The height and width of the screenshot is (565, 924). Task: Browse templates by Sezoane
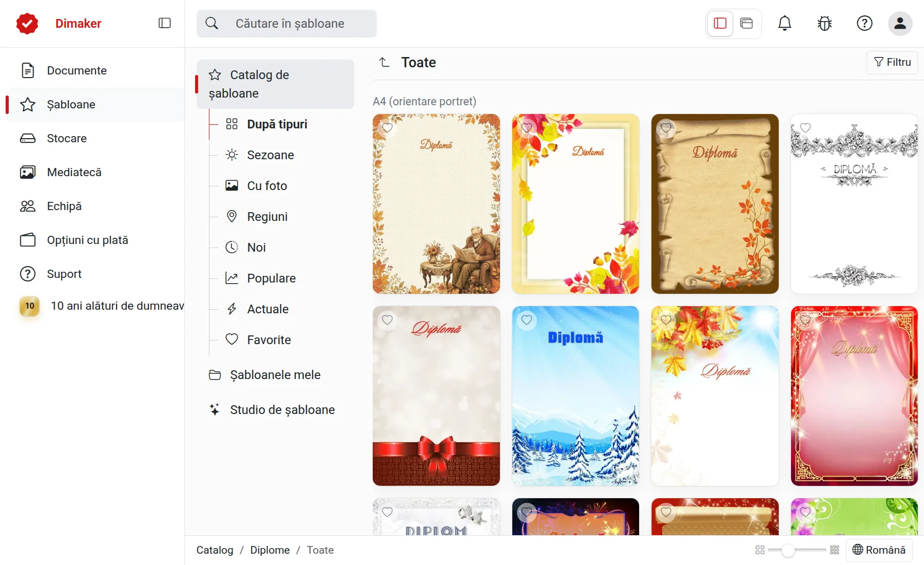pyautogui.click(x=271, y=155)
